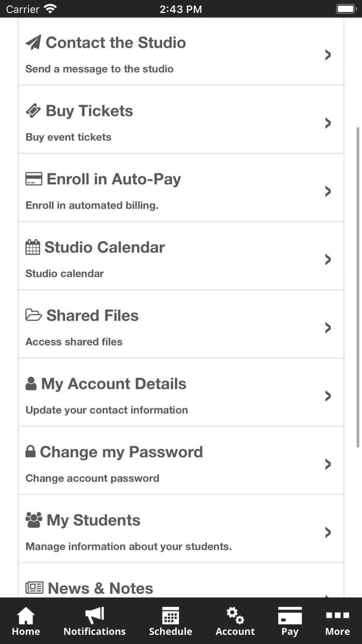Tap the group icon beside My Students
Viewport: 362px width, 644px height.
click(x=34, y=520)
